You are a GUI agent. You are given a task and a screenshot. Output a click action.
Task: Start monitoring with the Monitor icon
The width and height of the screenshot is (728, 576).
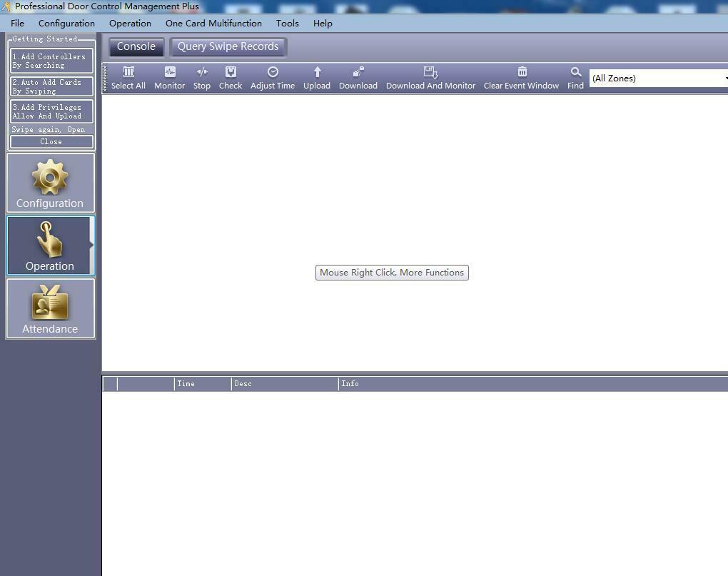pos(170,72)
